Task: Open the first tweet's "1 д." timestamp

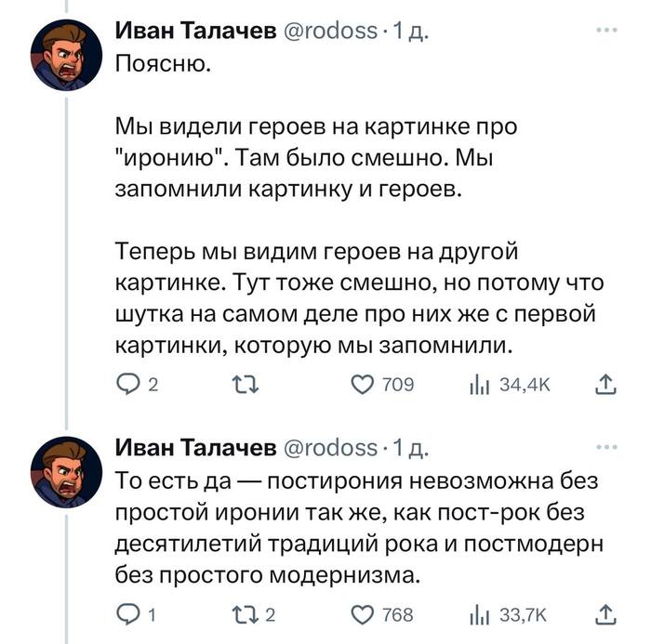Action: pyautogui.click(x=409, y=32)
